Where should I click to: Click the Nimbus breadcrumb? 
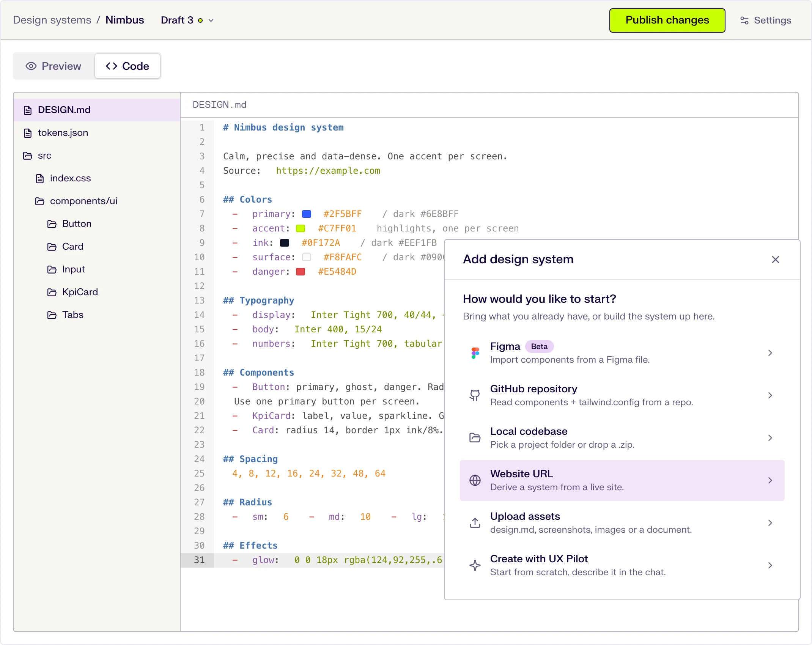(x=125, y=20)
